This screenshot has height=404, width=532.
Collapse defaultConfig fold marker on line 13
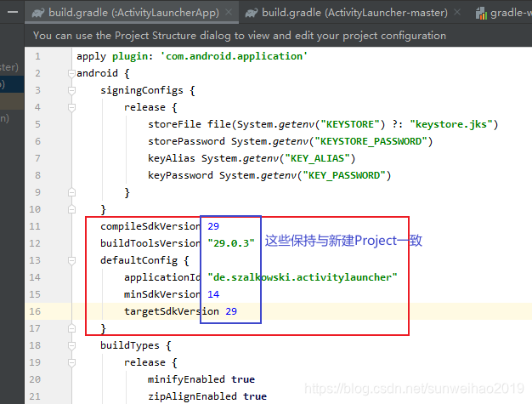coord(71,260)
